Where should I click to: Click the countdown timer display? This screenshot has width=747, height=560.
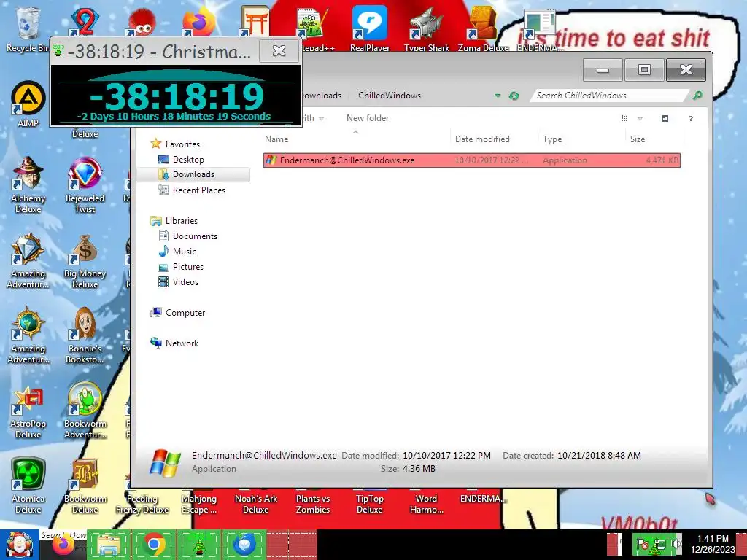click(176, 96)
